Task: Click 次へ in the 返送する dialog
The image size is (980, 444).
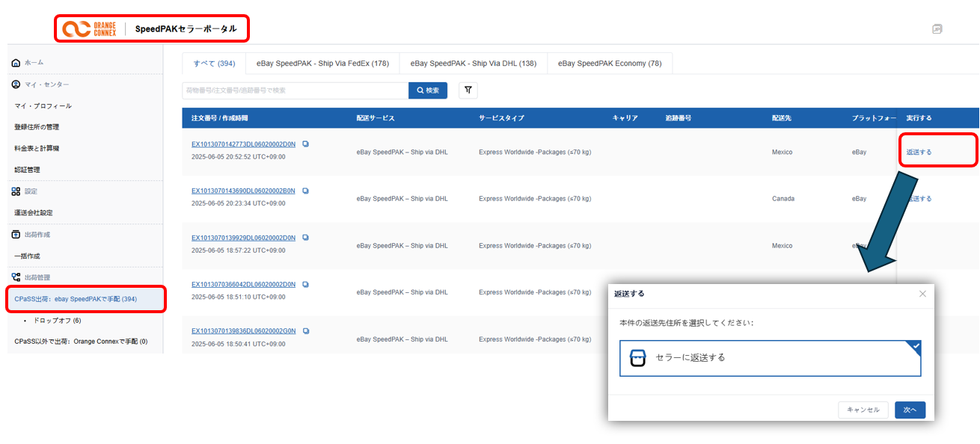Action: pos(910,410)
